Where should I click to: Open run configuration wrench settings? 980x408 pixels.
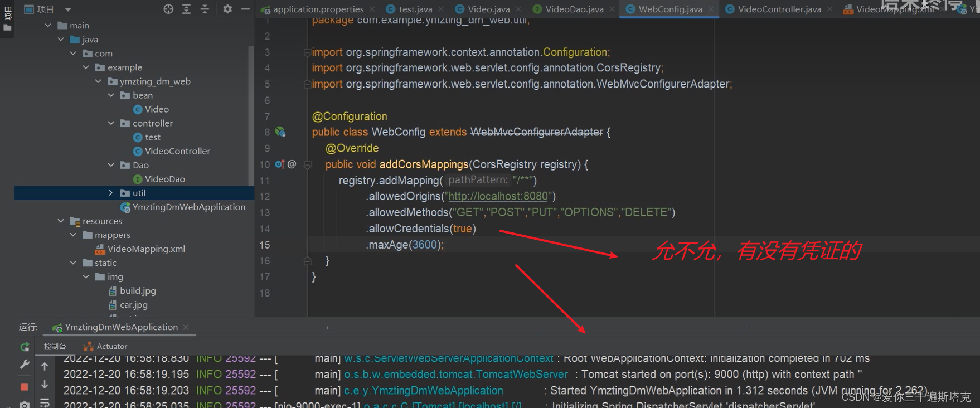[25, 364]
